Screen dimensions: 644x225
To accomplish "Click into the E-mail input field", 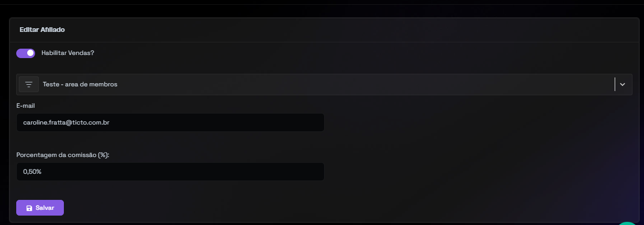I will (170, 122).
